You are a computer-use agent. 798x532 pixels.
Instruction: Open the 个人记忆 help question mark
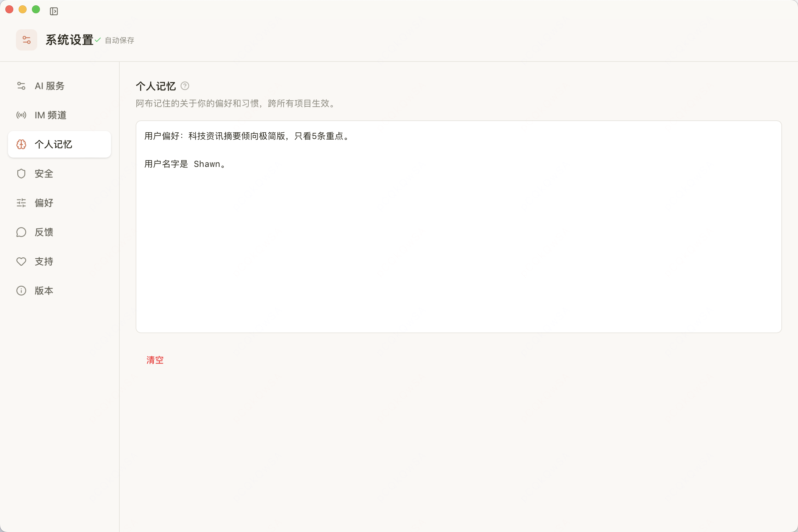point(185,86)
